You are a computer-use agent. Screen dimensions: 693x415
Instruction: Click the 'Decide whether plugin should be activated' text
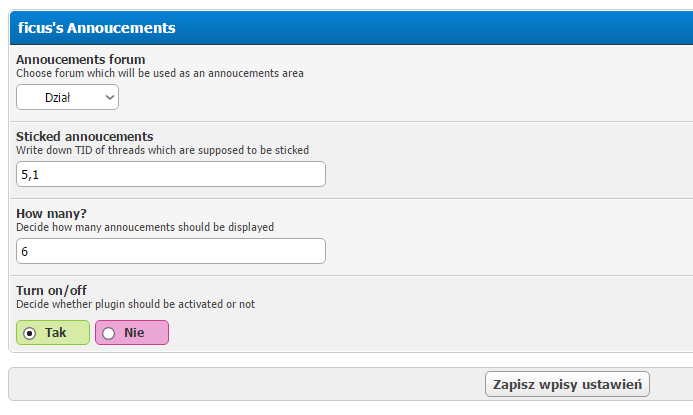coord(136,304)
